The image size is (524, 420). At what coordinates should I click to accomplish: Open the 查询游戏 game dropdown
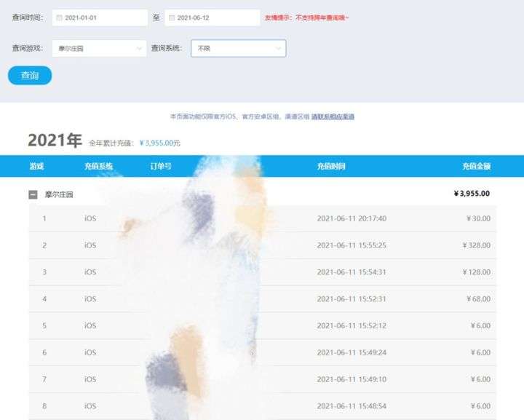(x=99, y=49)
